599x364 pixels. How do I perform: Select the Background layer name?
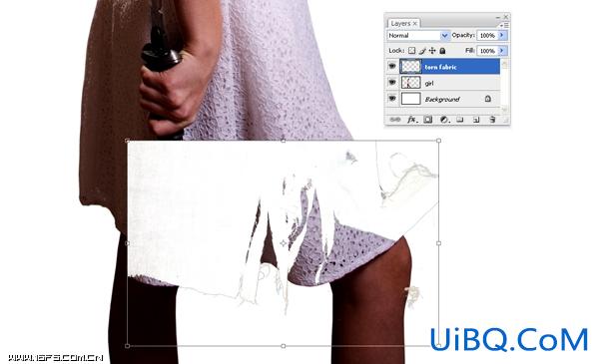(442, 99)
